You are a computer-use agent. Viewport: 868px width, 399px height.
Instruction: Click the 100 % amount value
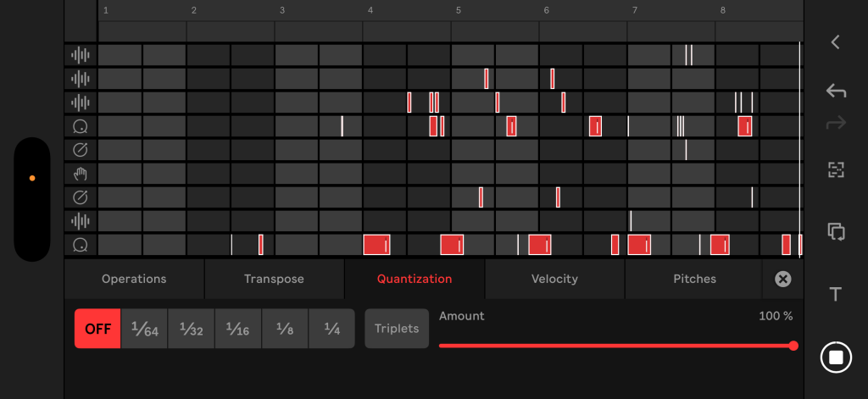[x=776, y=317]
